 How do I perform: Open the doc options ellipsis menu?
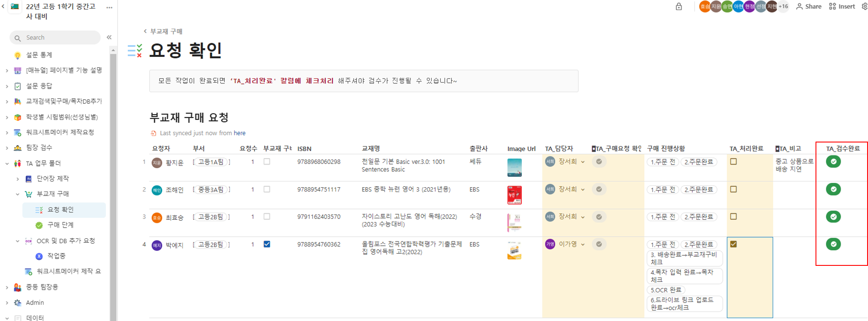109,7
